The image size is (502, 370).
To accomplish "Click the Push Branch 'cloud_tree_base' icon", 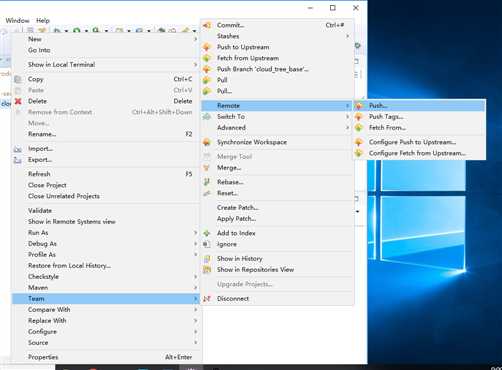I will (x=207, y=69).
